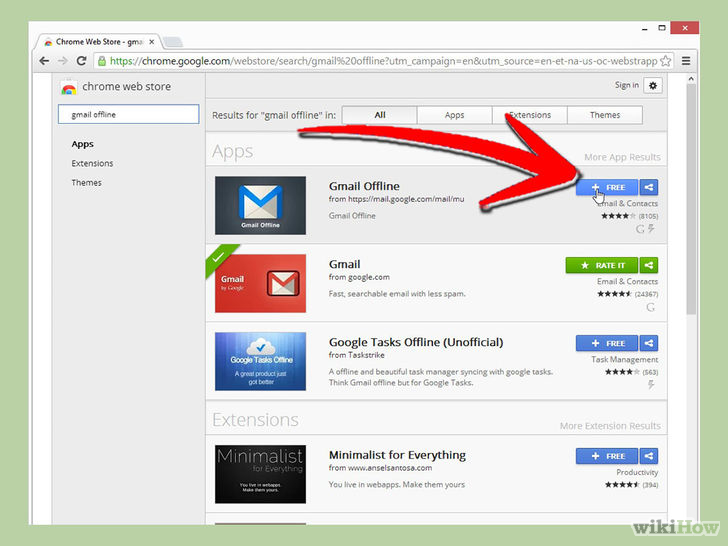The image size is (728, 546).
Task: Click RATE IT for the Gmail app
Action: point(602,265)
